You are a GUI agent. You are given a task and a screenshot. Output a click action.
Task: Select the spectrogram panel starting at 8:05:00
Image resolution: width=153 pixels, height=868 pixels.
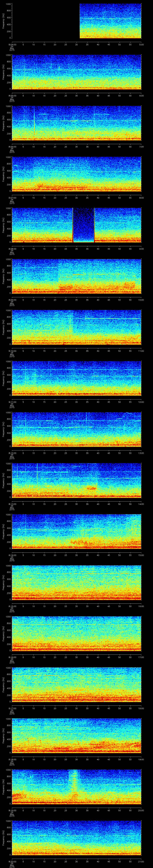pyautogui.click(x=77, y=72)
